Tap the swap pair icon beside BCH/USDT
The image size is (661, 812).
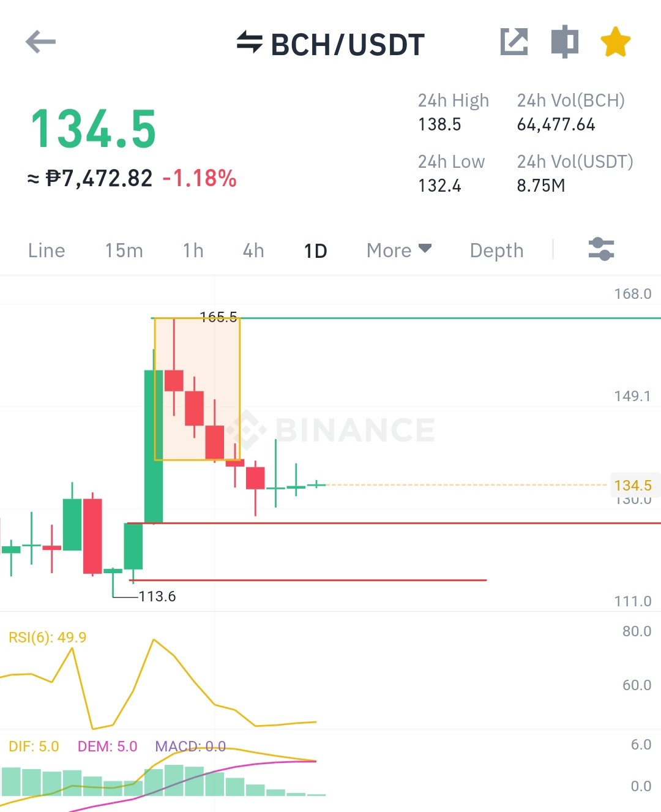tap(249, 42)
